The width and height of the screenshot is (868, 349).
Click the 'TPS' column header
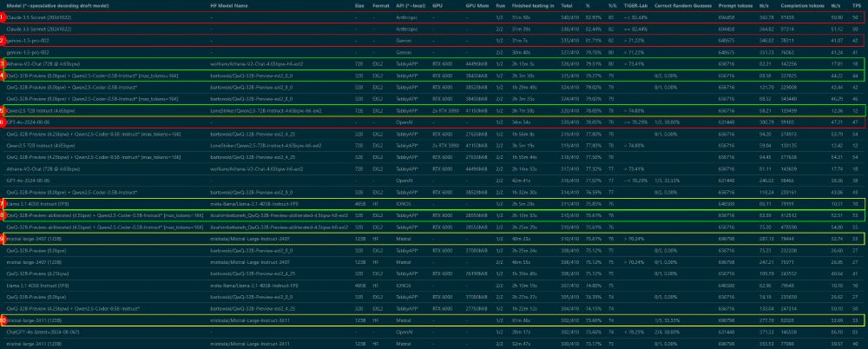857,5
